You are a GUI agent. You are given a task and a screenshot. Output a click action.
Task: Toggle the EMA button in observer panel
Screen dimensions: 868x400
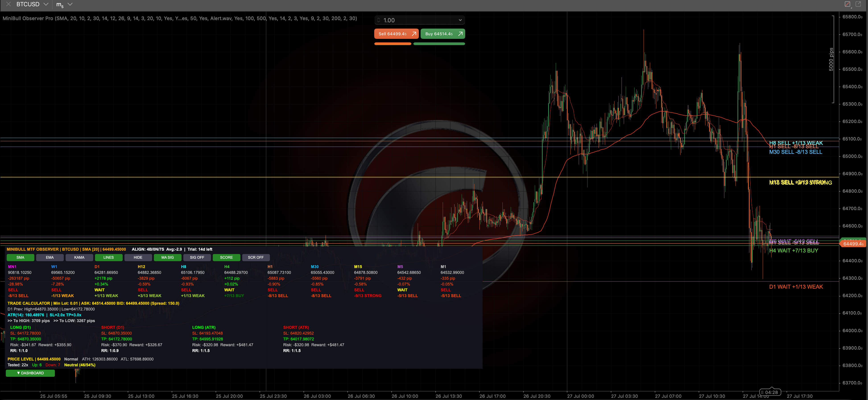(50, 257)
